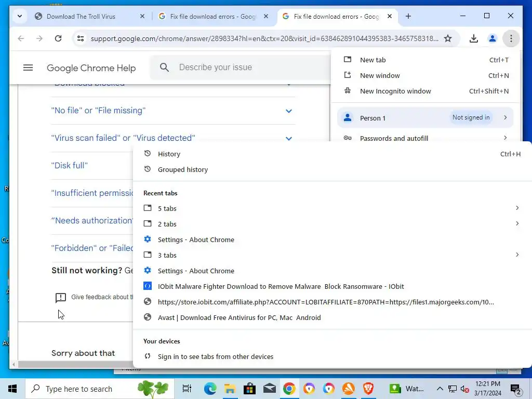Focus the Type here to search box
532x399 pixels.
coord(100,389)
